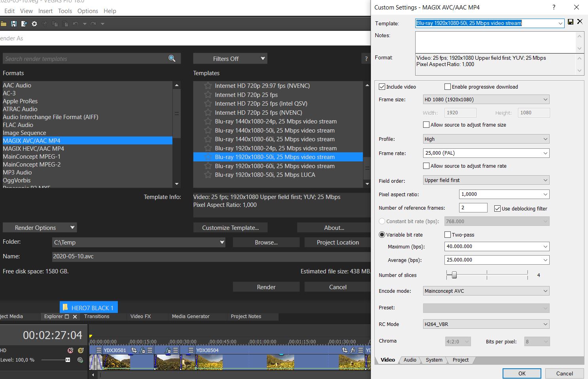588x379 pixels.
Task: Click the mute track icon on HD track
Action: pyautogui.click(x=70, y=350)
